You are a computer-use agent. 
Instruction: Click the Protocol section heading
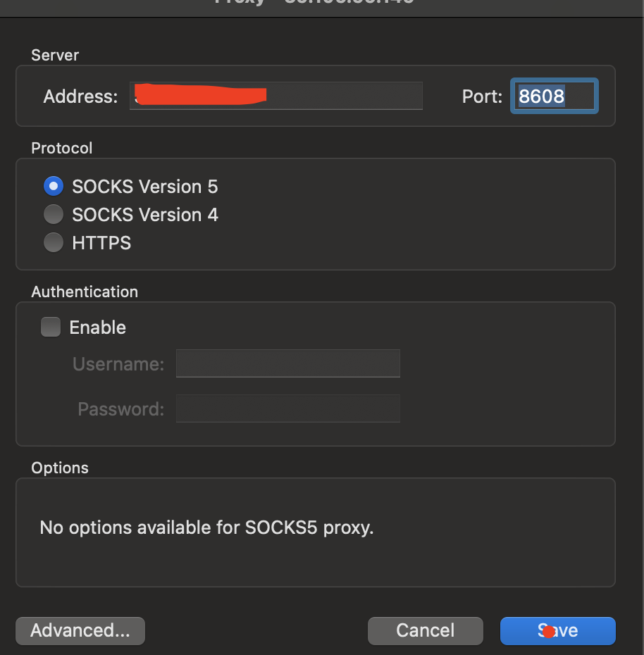coord(62,148)
